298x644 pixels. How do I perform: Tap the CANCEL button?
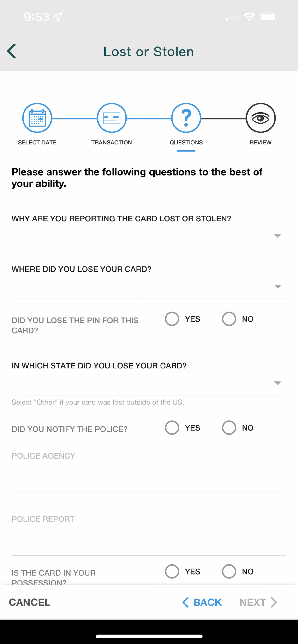coord(30,603)
